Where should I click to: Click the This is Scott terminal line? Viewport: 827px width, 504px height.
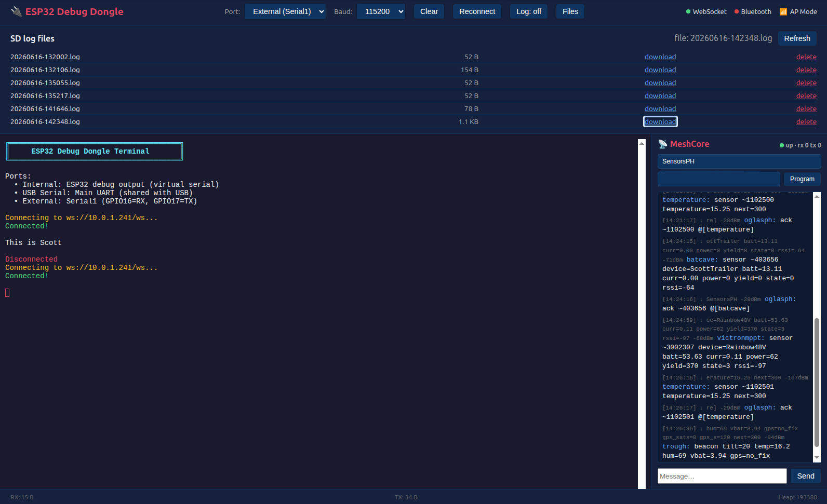pyautogui.click(x=33, y=243)
